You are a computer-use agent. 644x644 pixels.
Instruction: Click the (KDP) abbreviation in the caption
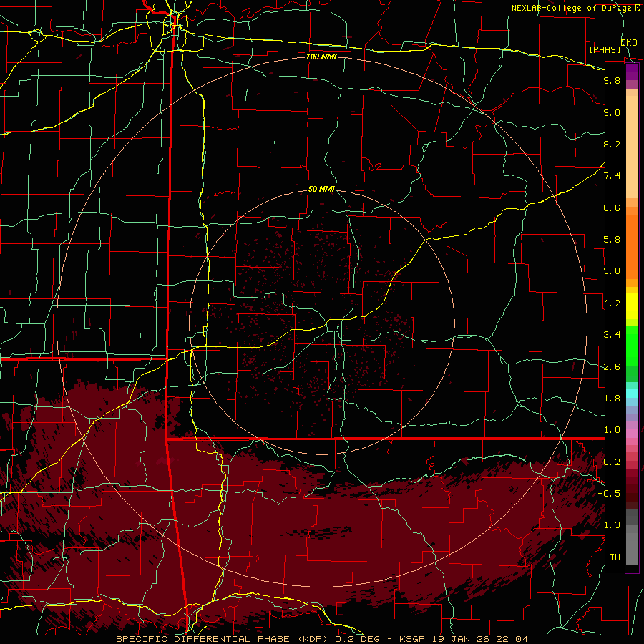[x=314, y=639]
